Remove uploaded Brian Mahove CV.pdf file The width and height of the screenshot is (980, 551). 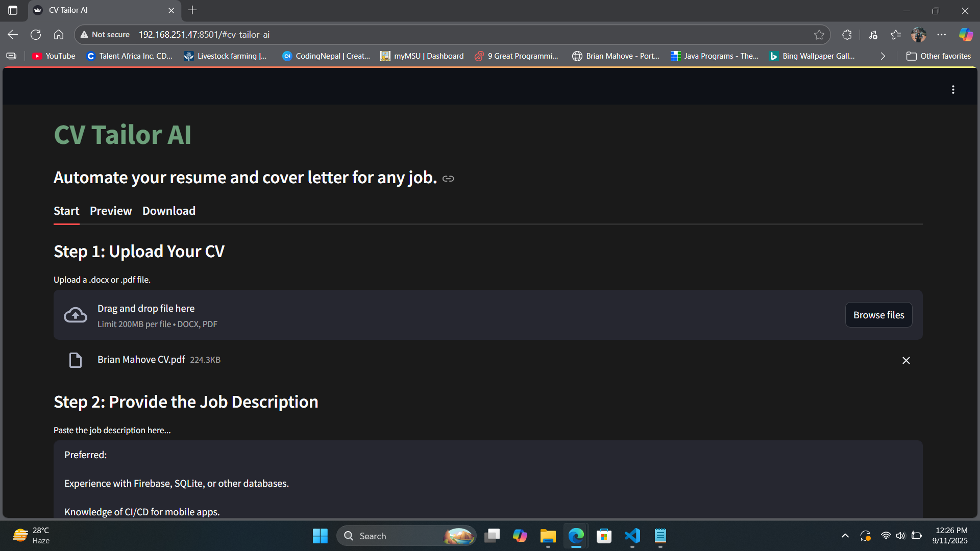point(906,360)
